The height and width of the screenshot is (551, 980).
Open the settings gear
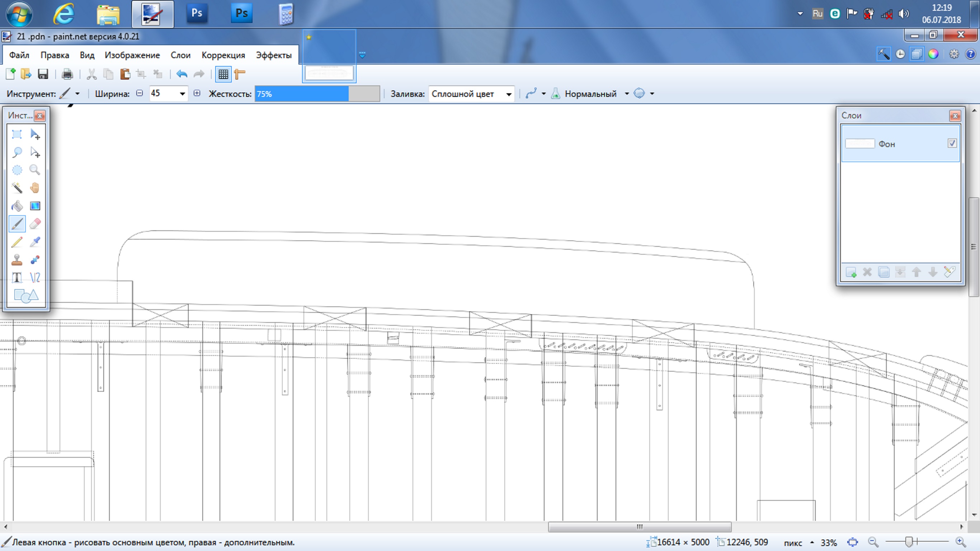coord(954,54)
